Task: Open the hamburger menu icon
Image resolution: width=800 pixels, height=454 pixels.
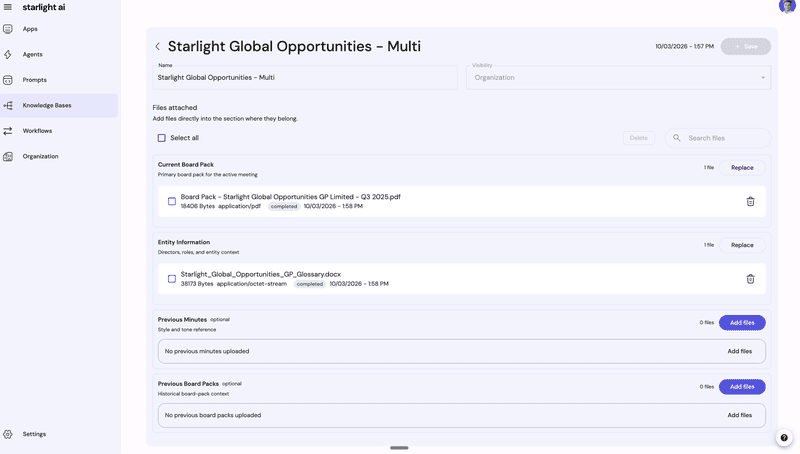Action: pyautogui.click(x=8, y=7)
